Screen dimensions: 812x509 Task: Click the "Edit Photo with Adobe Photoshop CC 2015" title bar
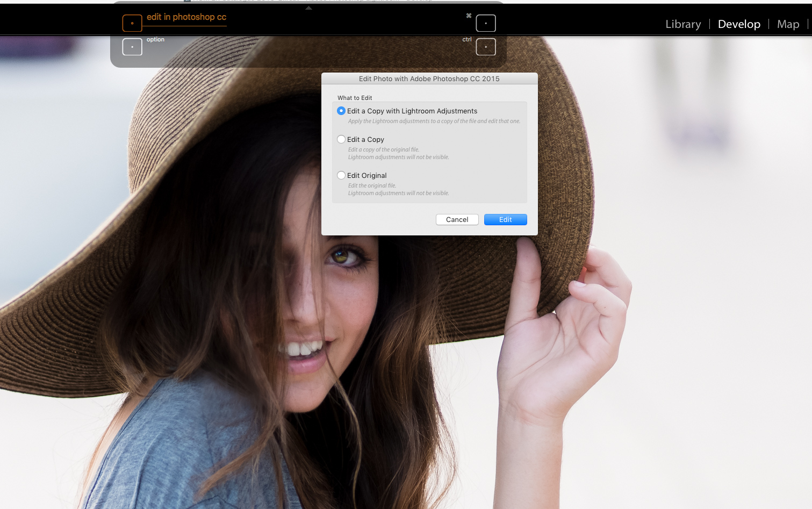[429, 78]
